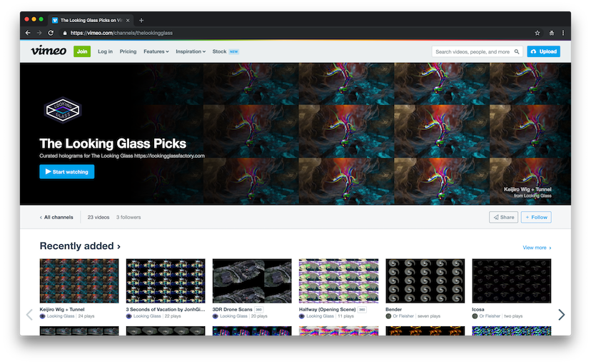
Task: Open the 3 Seconds of Vacation video thumbnail
Action: (x=166, y=280)
